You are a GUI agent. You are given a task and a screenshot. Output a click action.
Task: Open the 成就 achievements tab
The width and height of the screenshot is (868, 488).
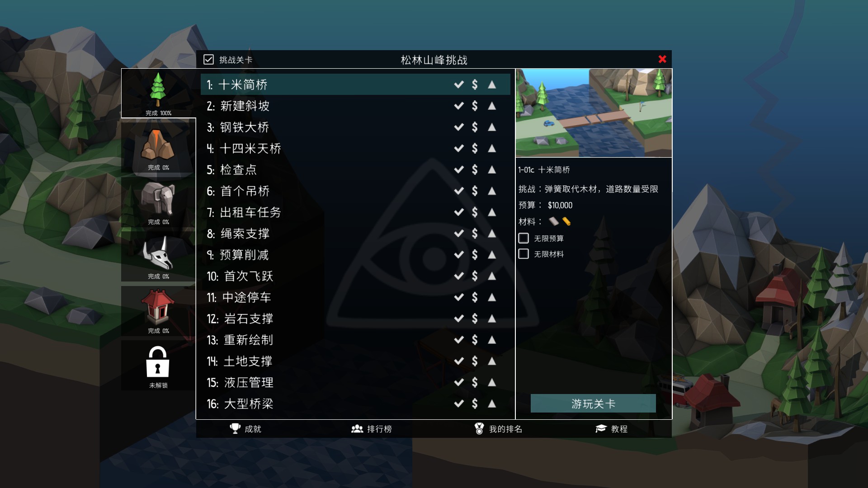pos(245,429)
